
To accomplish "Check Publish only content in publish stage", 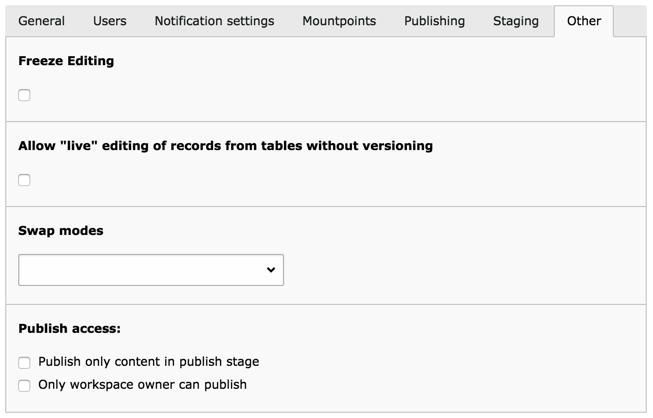I will [25, 362].
